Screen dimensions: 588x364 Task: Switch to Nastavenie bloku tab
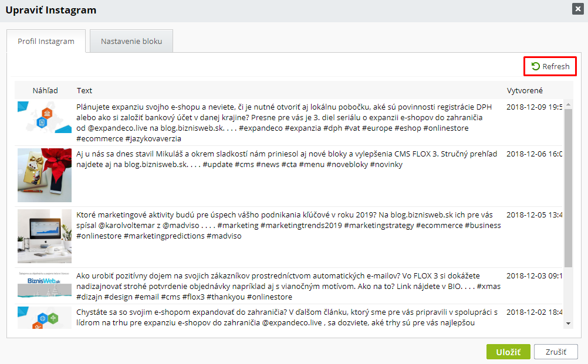click(131, 41)
